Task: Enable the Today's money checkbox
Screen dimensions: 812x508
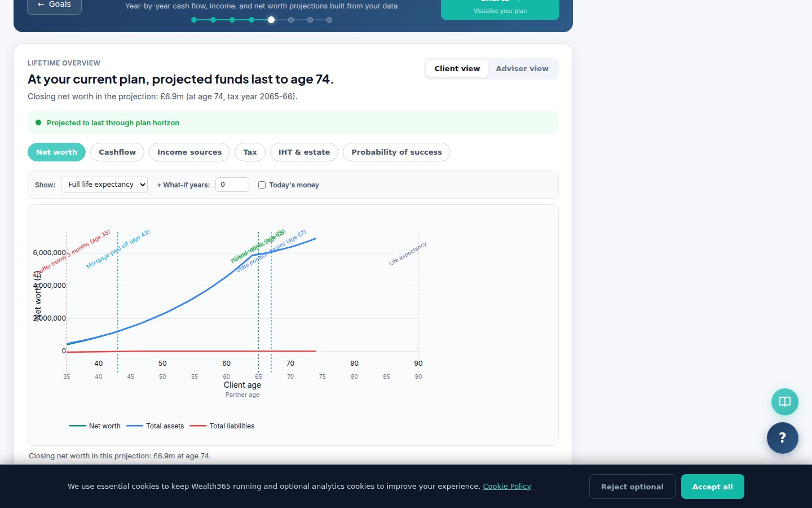Action: pos(262,185)
